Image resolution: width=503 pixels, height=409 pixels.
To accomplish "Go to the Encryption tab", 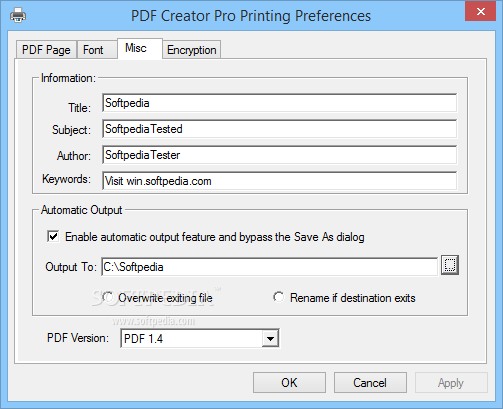I will click(192, 50).
